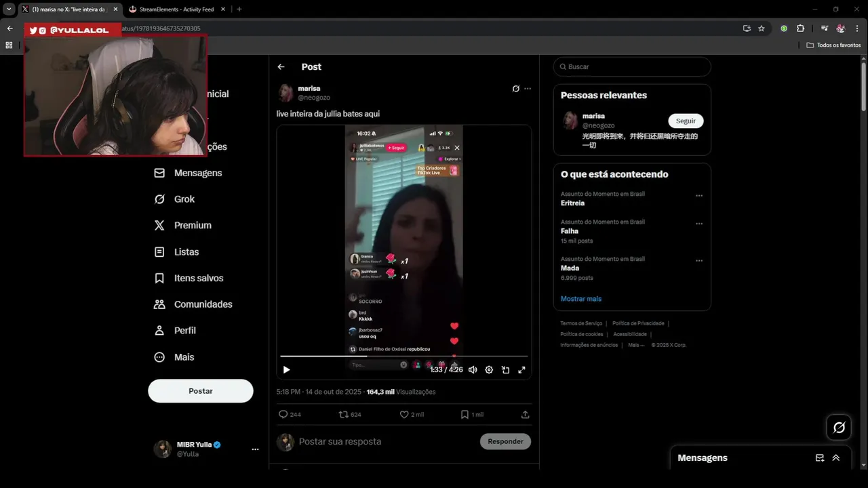Open the Chrome apps grid icon
This screenshot has width=868, height=488.
(x=9, y=45)
